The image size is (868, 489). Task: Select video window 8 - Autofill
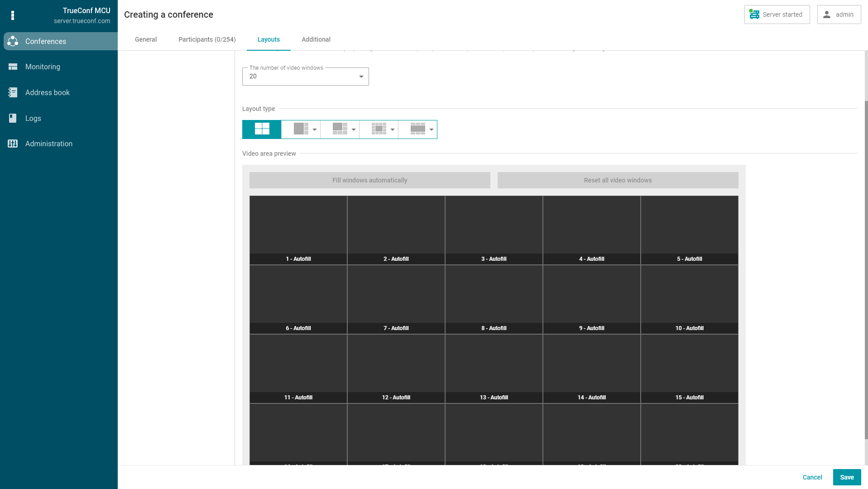[494, 299]
